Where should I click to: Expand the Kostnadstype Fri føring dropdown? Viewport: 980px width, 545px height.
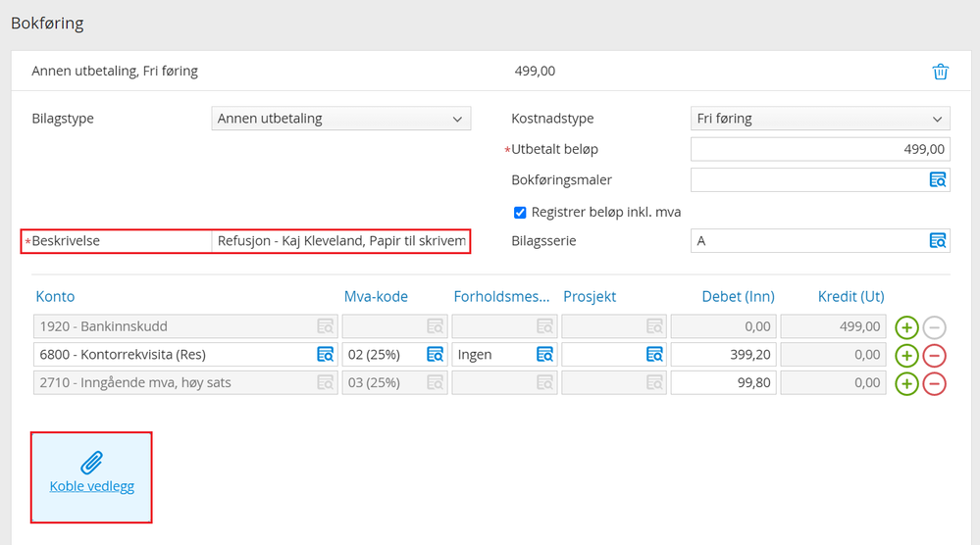[x=820, y=119]
